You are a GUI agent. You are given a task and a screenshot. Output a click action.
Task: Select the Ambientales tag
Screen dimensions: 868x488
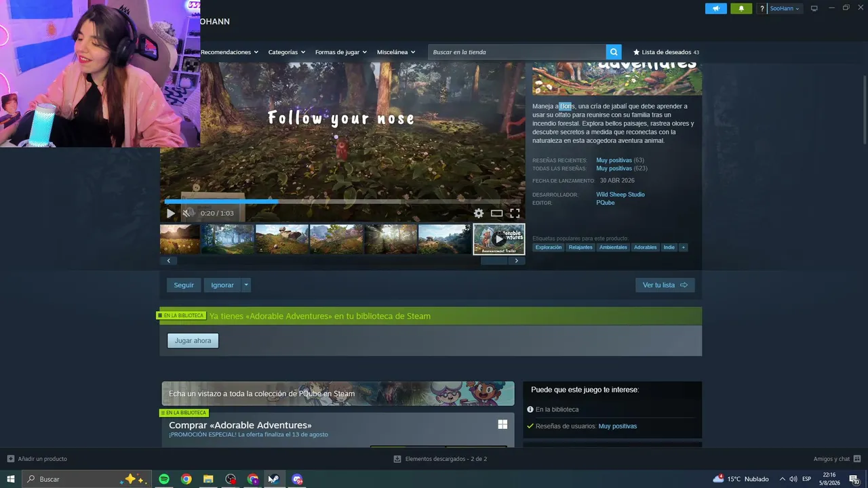[x=613, y=247]
